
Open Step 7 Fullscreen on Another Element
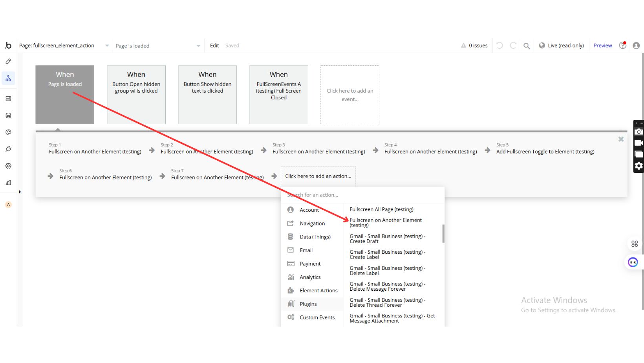click(x=218, y=175)
